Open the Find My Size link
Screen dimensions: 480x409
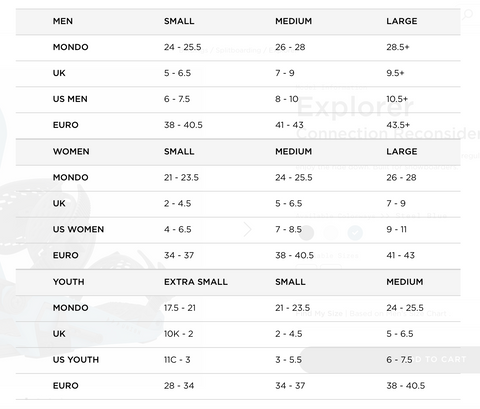[x=319, y=314]
